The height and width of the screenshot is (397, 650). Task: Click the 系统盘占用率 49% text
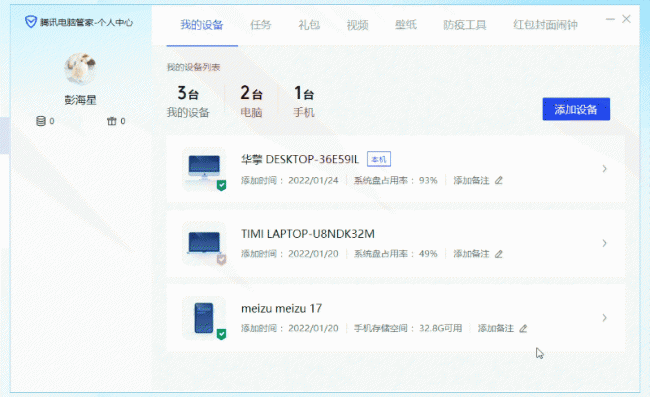pyautogui.click(x=395, y=254)
